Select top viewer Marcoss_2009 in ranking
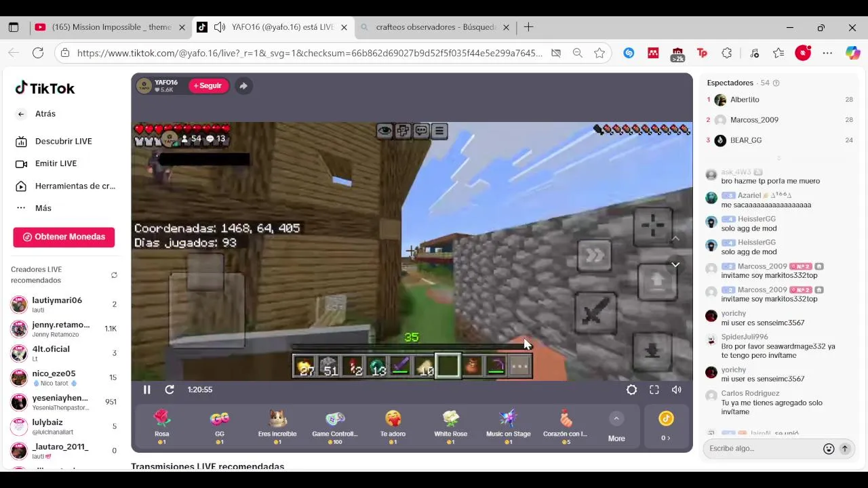Image resolution: width=868 pixels, height=488 pixels. [x=780, y=120]
